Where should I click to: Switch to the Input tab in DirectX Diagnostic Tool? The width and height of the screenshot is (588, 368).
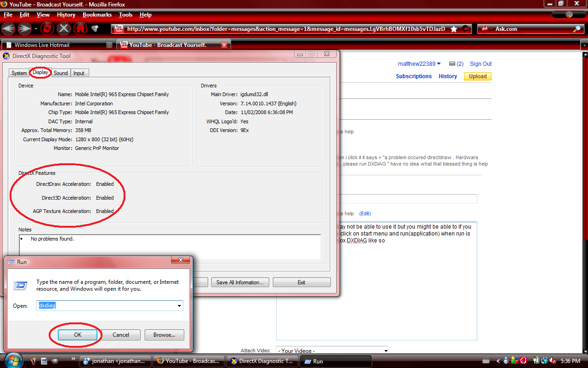pyautogui.click(x=79, y=73)
